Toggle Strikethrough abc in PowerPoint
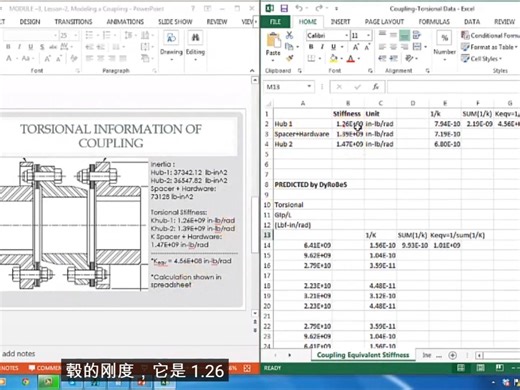 tap(53, 47)
